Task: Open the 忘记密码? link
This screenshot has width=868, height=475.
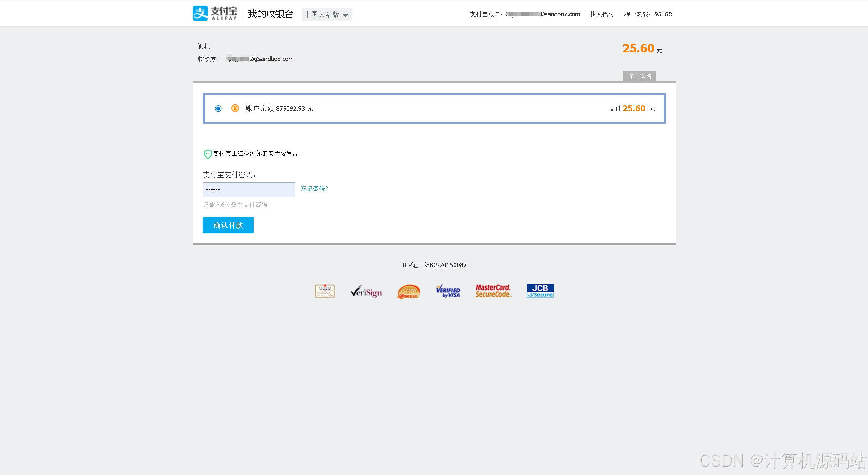Action: [315, 188]
